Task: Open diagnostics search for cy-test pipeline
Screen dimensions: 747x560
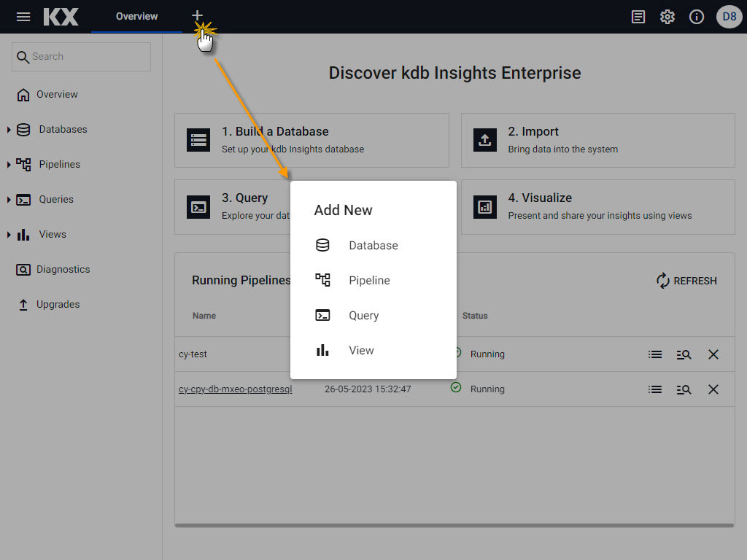Action: point(684,354)
